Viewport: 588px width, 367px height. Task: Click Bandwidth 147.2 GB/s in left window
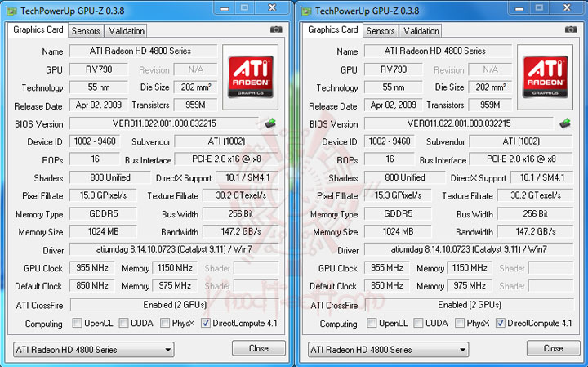click(241, 231)
